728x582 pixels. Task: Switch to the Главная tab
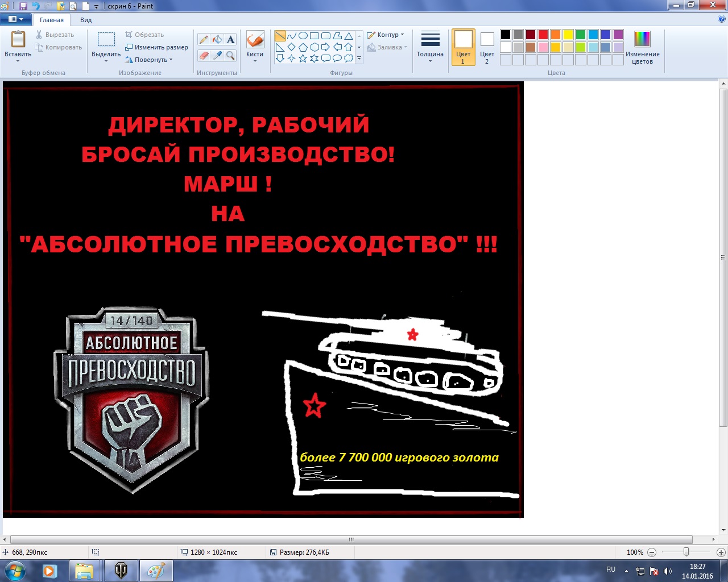(x=52, y=20)
